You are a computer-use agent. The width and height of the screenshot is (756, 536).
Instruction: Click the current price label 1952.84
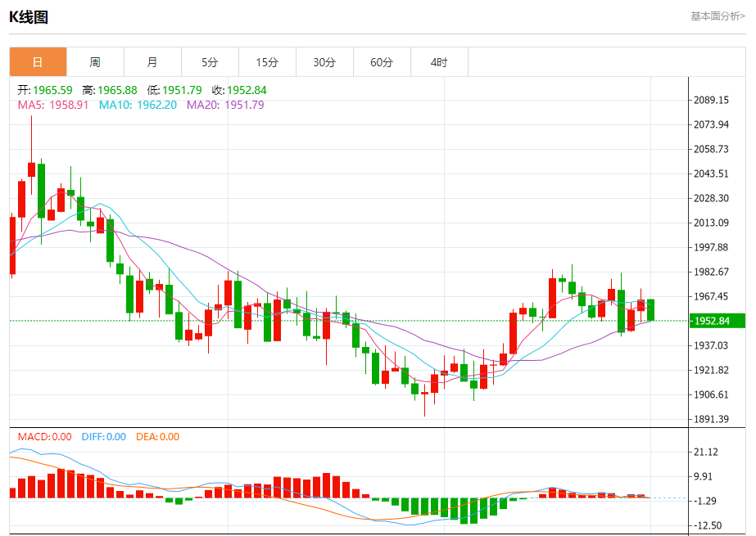(x=718, y=321)
